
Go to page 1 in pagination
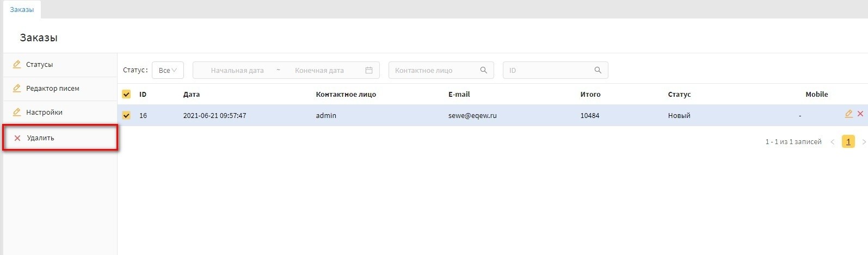click(x=848, y=142)
